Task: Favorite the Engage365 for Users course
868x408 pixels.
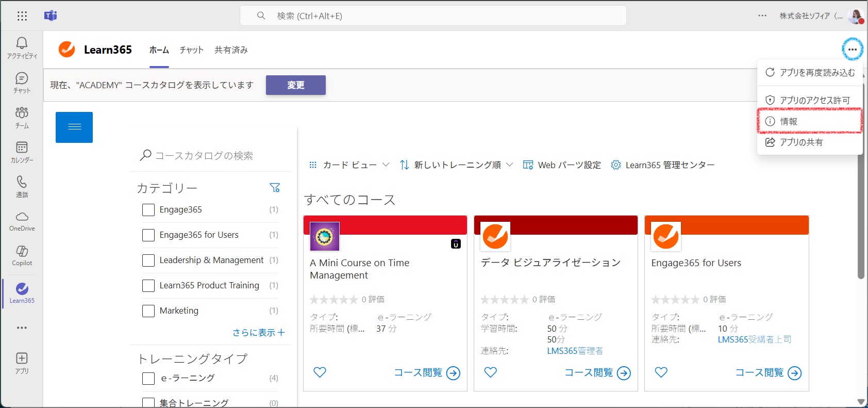Action: point(661,372)
